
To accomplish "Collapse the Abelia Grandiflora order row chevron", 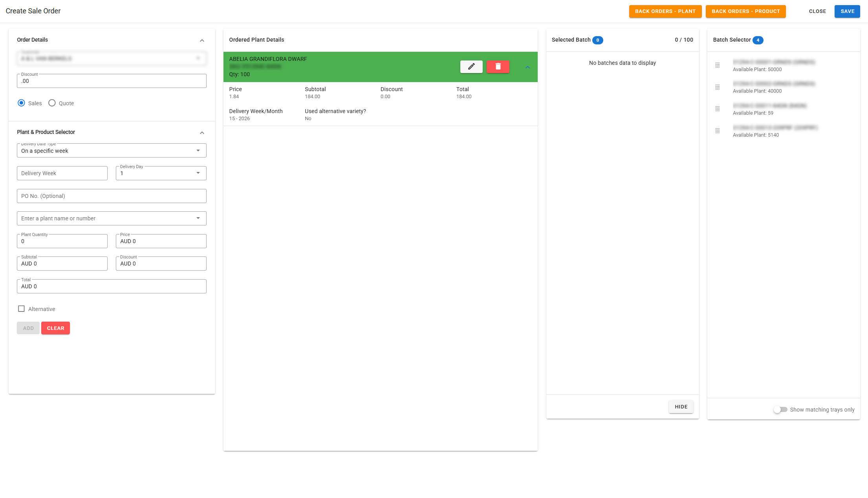I will (527, 67).
